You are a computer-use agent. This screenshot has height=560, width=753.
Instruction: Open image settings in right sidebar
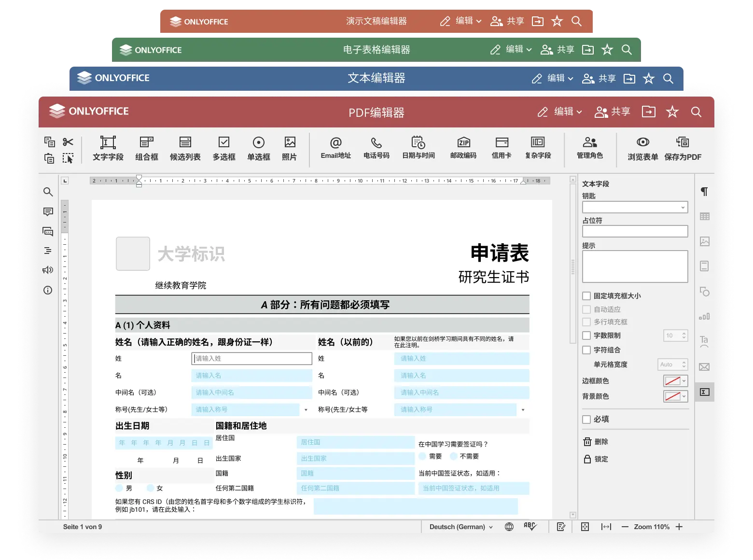tap(704, 241)
